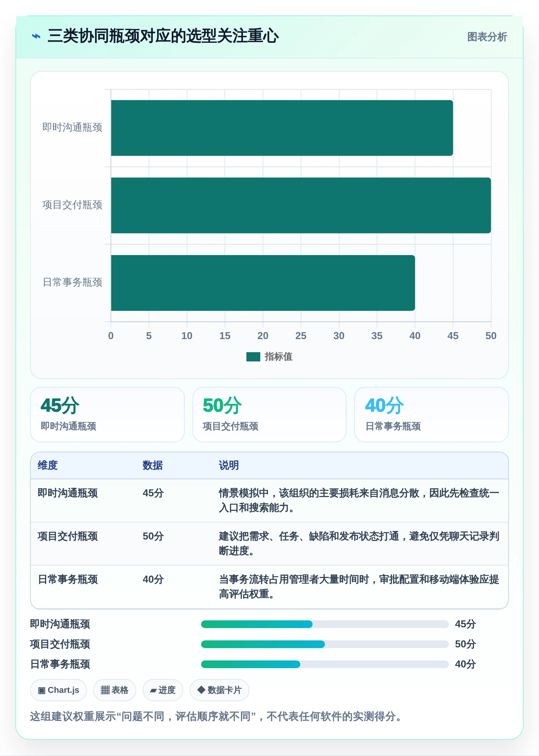Select the 40分 data card
539x756 pixels.
[x=432, y=415]
